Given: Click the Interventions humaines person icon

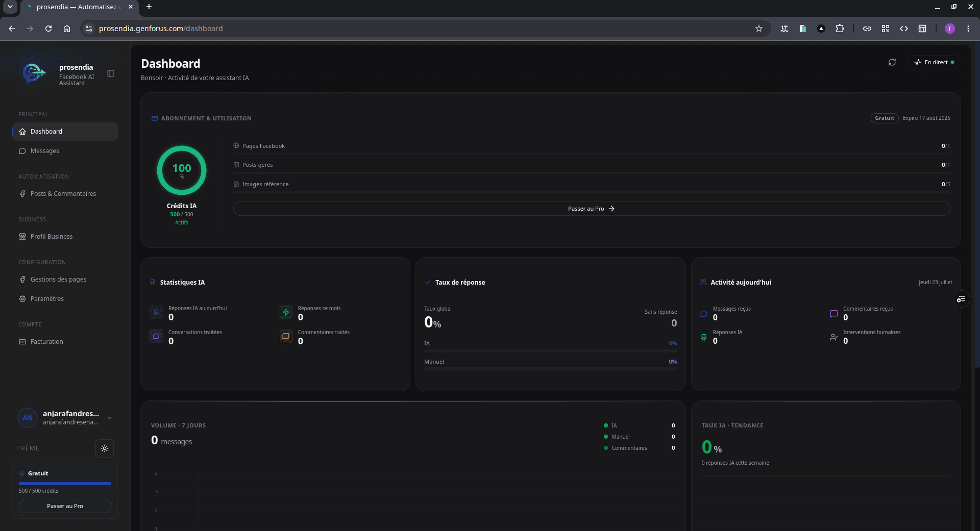Looking at the screenshot, I should (x=834, y=337).
